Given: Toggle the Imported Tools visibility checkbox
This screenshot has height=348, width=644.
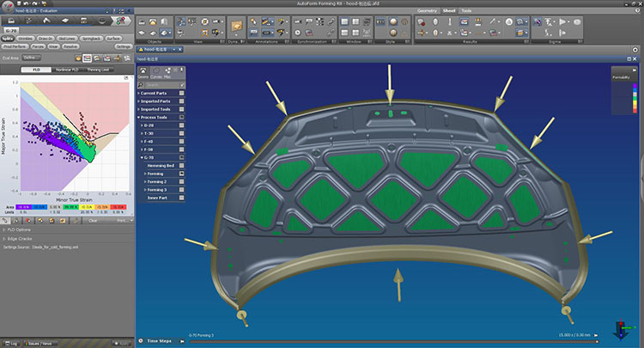Looking at the screenshot, I should (x=180, y=108).
